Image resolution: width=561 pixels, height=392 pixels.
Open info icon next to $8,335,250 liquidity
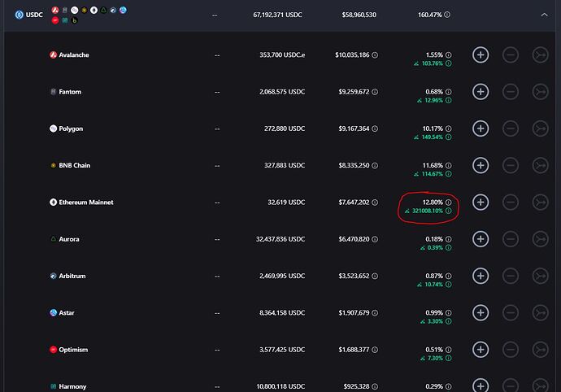pos(375,165)
